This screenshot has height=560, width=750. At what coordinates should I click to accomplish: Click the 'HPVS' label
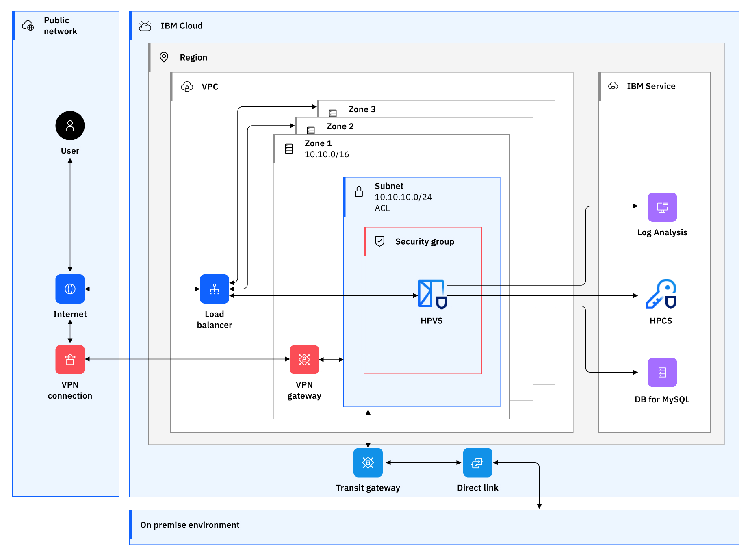coord(431,321)
